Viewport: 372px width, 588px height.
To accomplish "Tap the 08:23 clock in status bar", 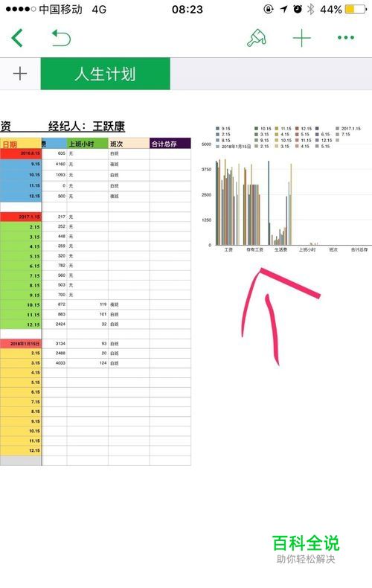I will coord(187,10).
